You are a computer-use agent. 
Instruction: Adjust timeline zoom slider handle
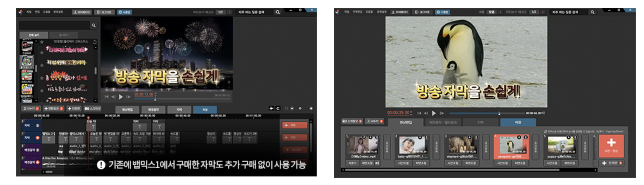coord(300,109)
